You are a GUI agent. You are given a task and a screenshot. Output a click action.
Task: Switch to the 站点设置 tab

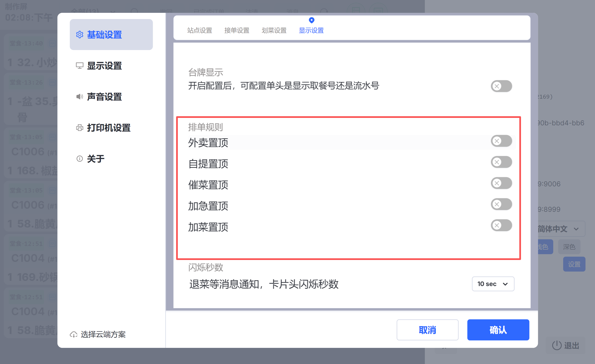200,30
